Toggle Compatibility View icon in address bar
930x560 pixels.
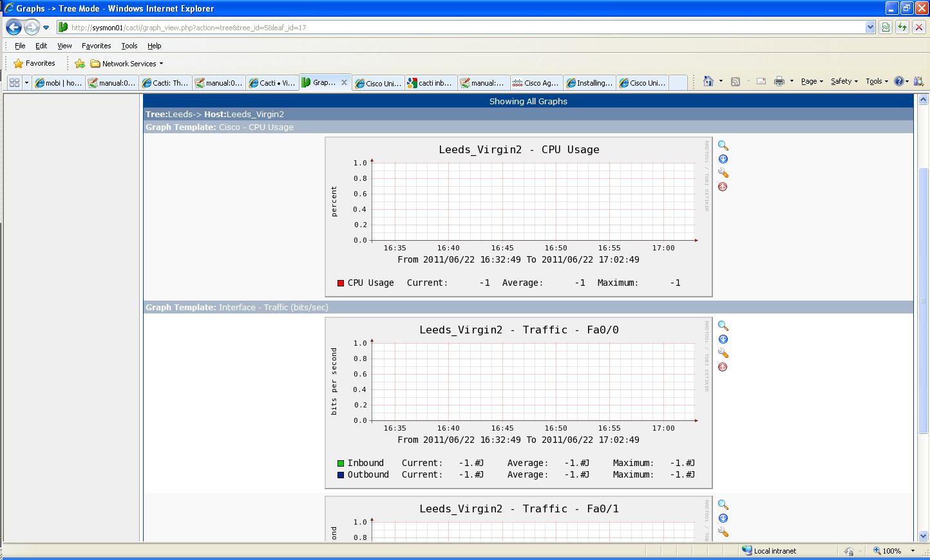(x=886, y=27)
